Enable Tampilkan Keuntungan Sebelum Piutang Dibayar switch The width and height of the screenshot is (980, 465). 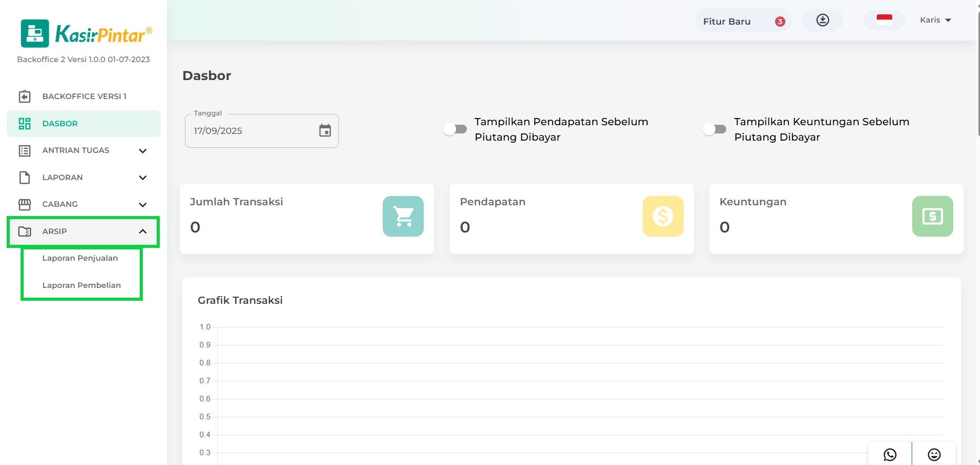pyautogui.click(x=714, y=129)
